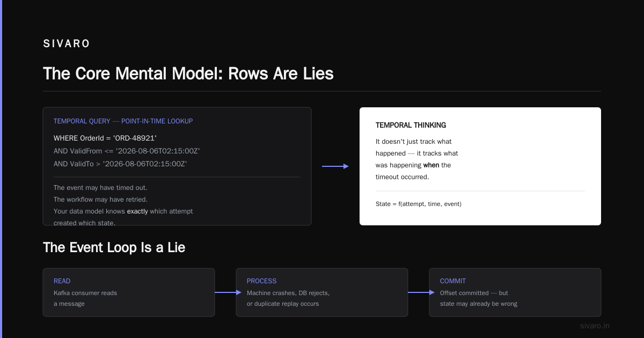Click the COMMIT card label
The width and height of the screenshot is (644, 338).
(x=453, y=281)
